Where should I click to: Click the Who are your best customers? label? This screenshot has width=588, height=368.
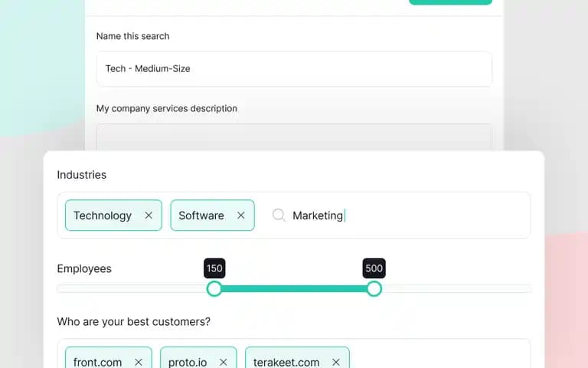[x=133, y=322]
